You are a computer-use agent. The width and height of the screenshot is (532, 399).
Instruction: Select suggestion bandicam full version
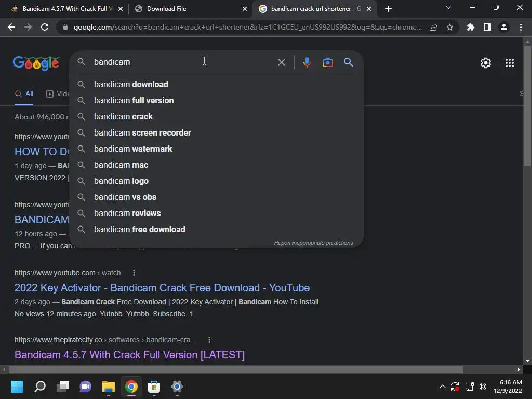tap(217, 100)
